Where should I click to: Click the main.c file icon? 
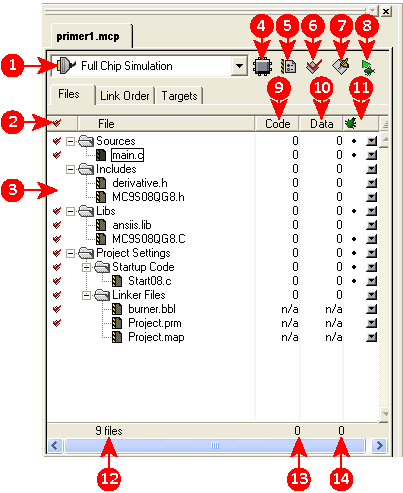[101, 155]
